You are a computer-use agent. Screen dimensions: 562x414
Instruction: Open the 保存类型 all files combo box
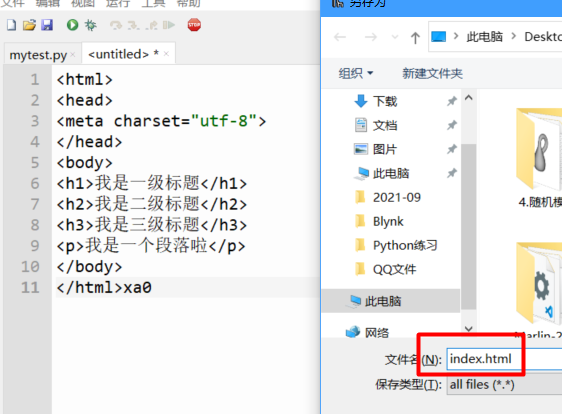[504, 385]
